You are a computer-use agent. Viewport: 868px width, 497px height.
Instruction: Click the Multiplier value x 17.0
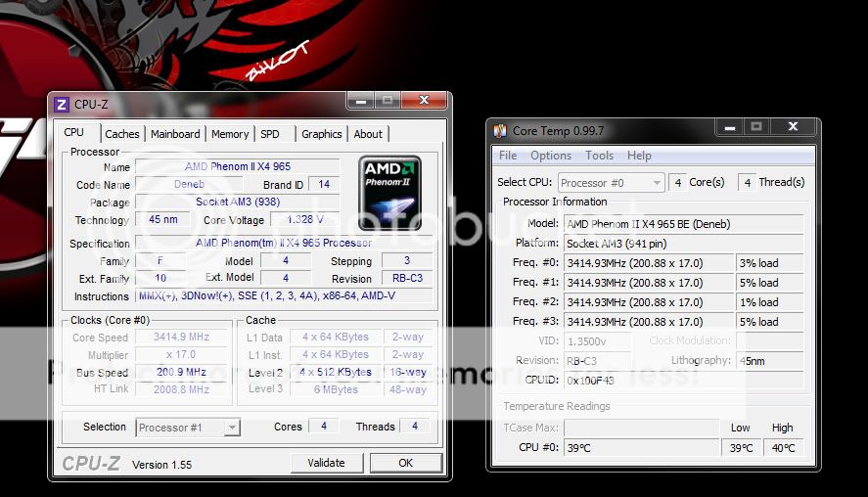[x=182, y=355]
